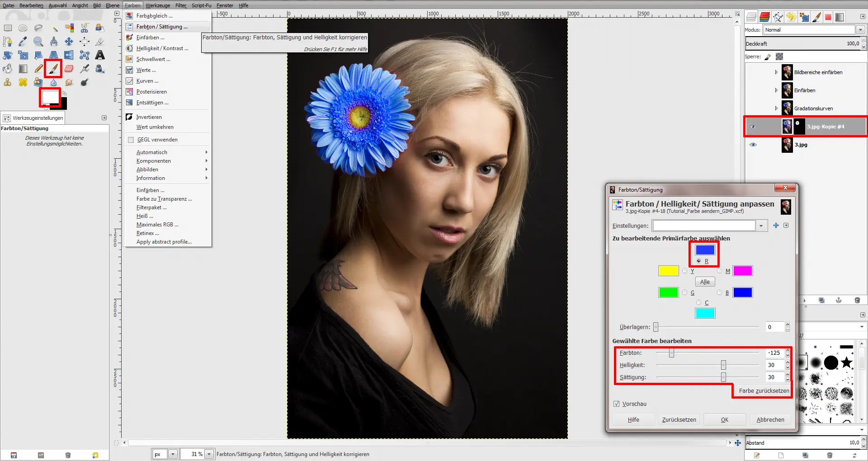Select the Eraser tool
This screenshot has height=461, width=868.
coord(69,68)
